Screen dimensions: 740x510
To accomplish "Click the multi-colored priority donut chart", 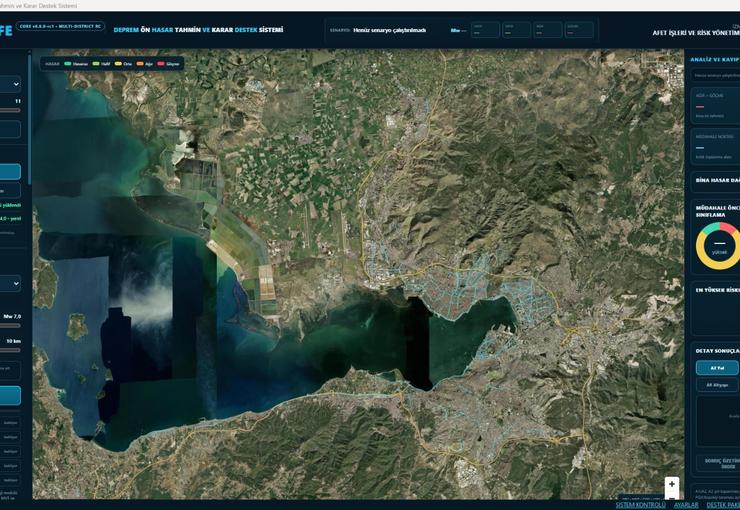I will (x=718, y=244).
